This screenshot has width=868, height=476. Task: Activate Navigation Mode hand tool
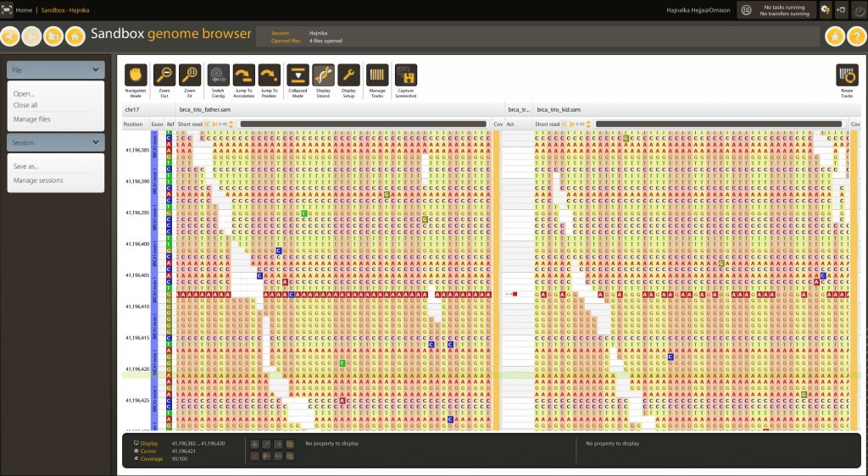(x=136, y=75)
